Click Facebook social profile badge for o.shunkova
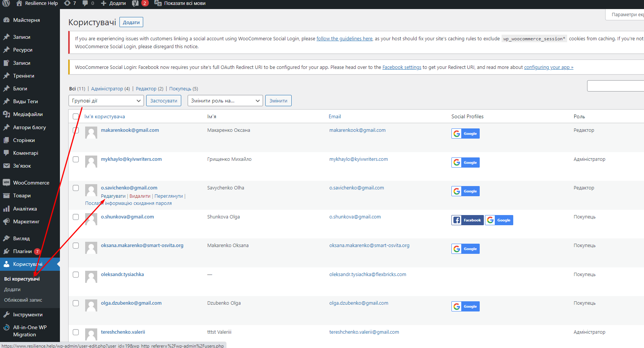The width and height of the screenshot is (644, 348). click(x=468, y=220)
